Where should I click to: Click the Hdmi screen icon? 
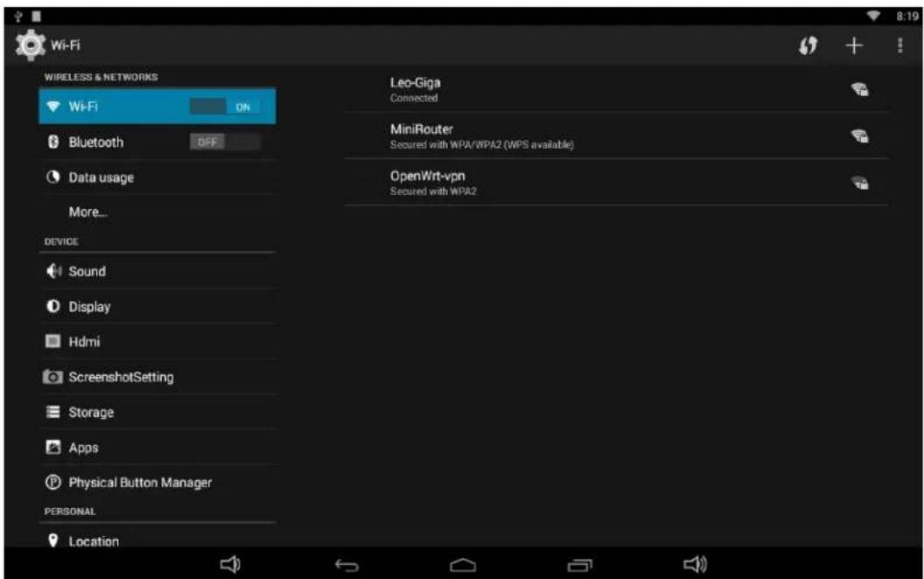53,341
